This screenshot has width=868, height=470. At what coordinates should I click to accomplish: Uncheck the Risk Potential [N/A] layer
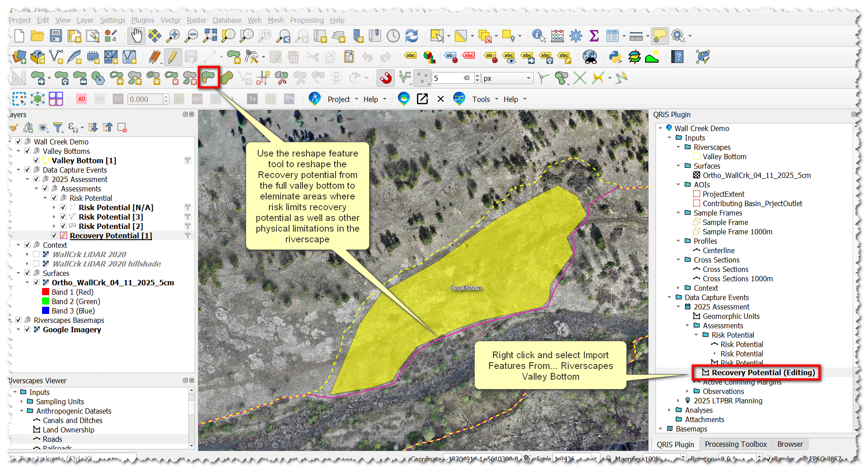(x=63, y=207)
